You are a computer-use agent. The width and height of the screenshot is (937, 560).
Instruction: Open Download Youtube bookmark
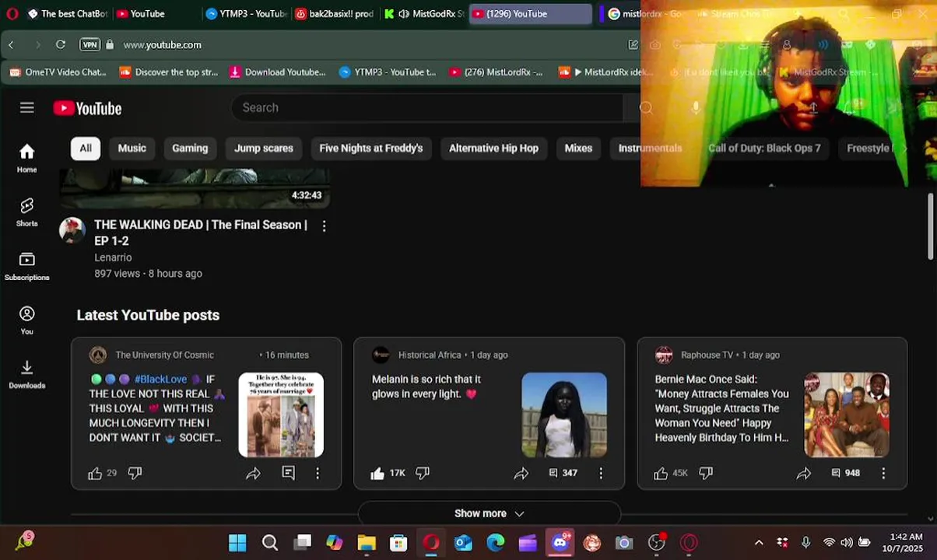(x=278, y=72)
